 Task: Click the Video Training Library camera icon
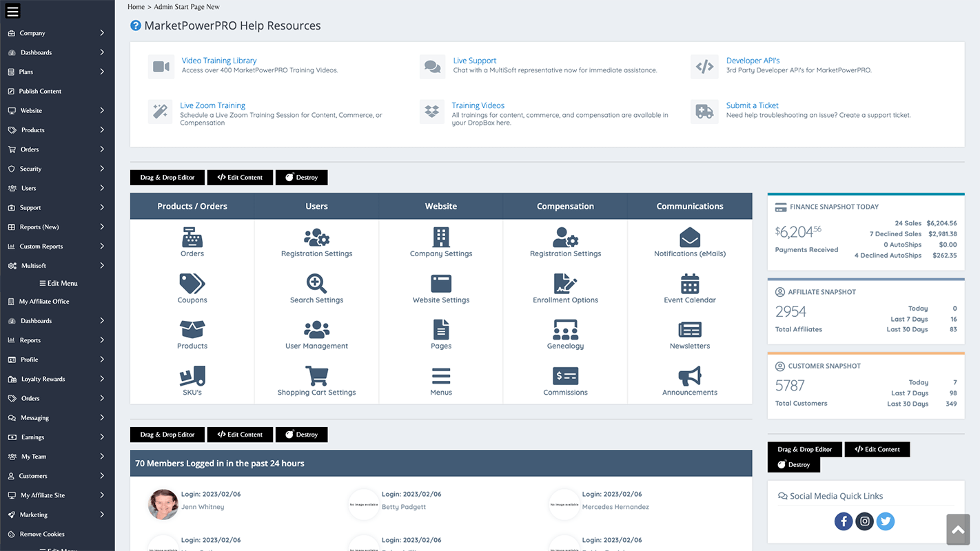click(161, 67)
